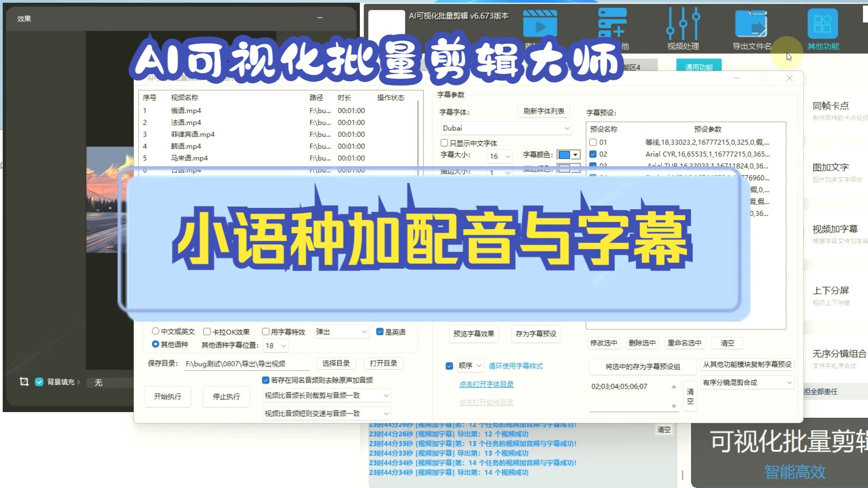Select 其他语种 radio button

tap(156, 344)
